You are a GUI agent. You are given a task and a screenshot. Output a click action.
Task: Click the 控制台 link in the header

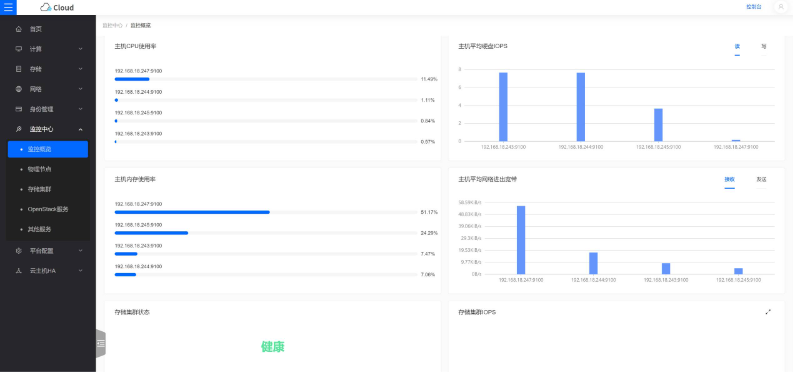click(754, 7)
